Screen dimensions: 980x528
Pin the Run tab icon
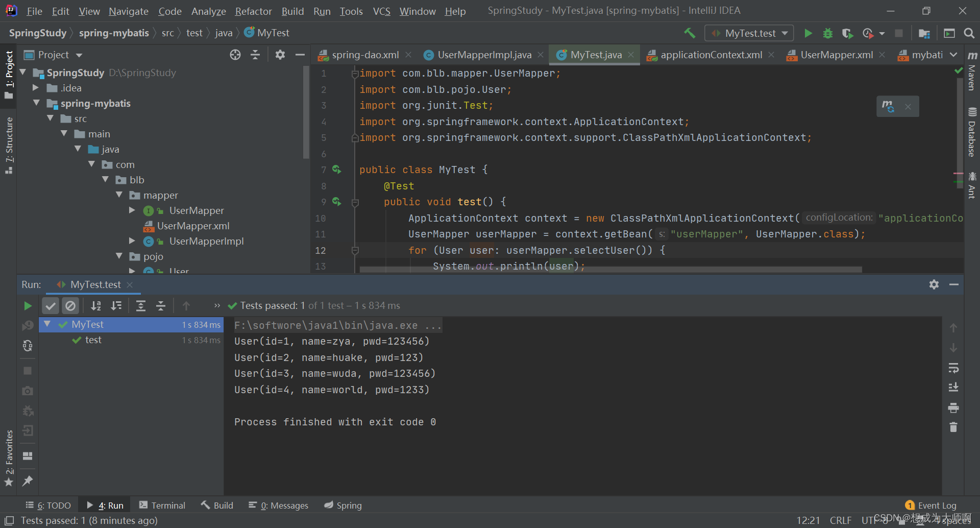pos(28,481)
